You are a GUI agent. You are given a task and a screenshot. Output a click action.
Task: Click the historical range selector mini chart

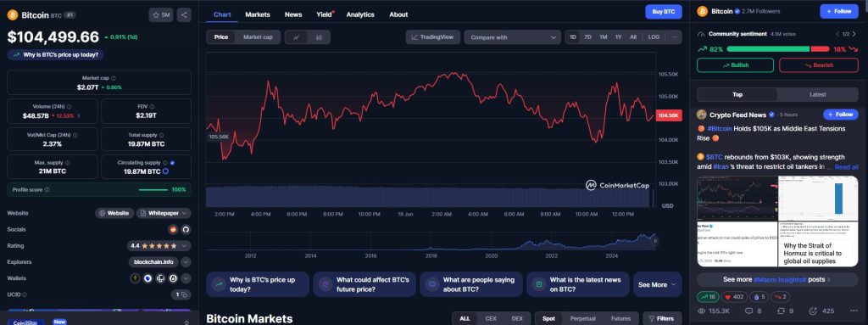(x=431, y=240)
